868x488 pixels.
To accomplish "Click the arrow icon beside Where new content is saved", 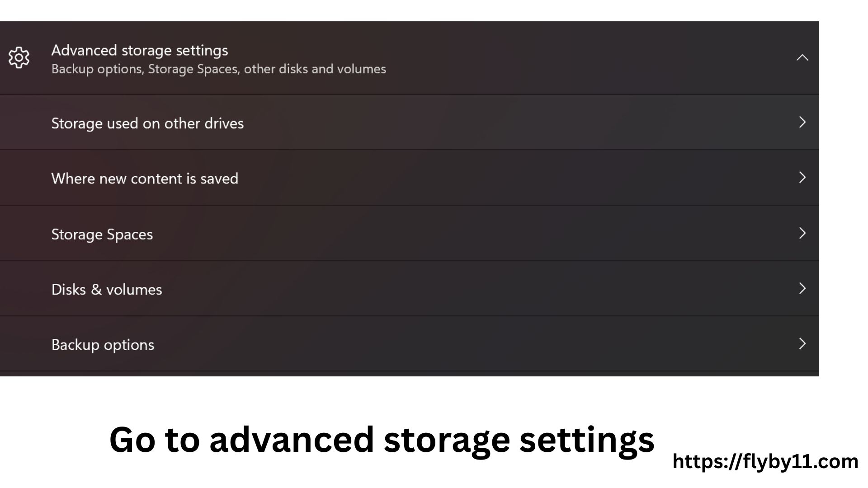I will click(x=803, y=178).
